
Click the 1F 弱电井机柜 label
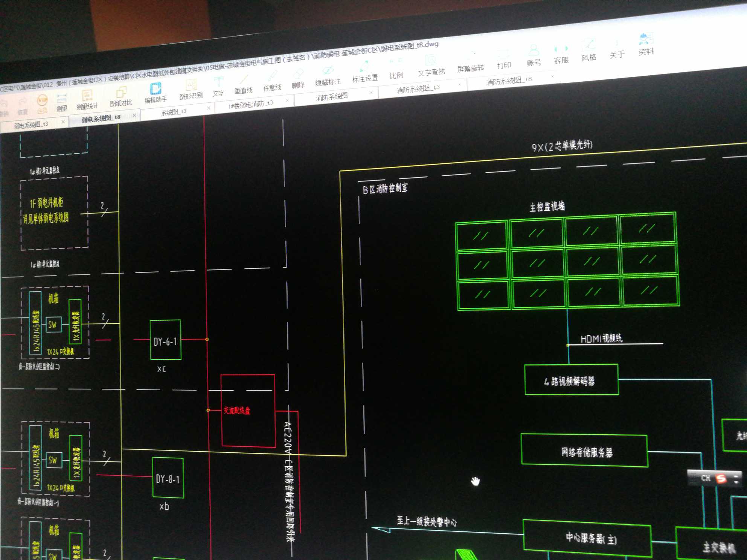pos(46,203)
